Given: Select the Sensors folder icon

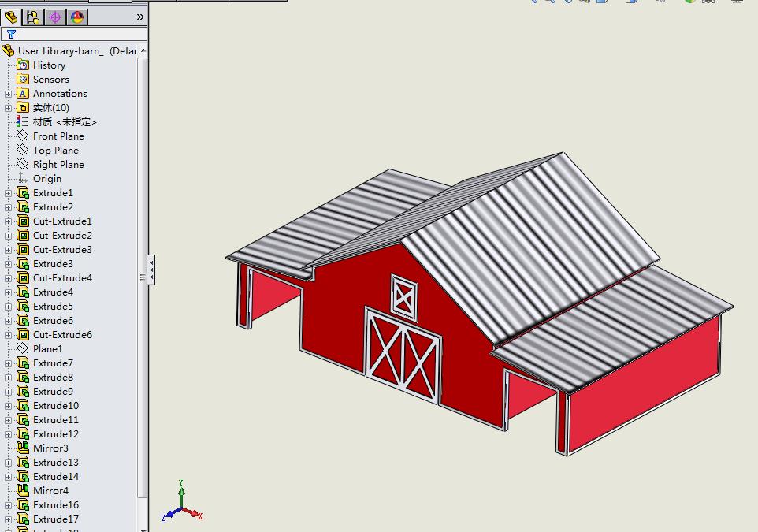Looking at the screenshot, I should pyautogui.click(x=23, y=79).
